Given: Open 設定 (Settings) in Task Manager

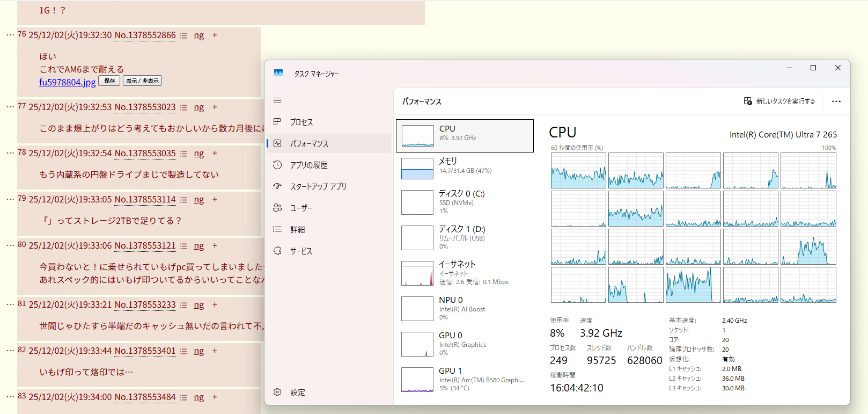Looking at the screenshot, I should [297, 392].
